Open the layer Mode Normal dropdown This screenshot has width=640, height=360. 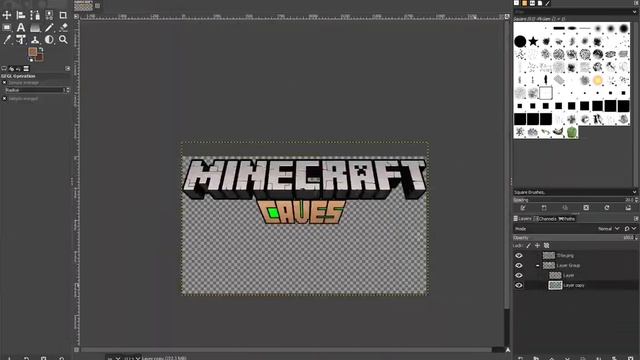click(x=608, y=229)
